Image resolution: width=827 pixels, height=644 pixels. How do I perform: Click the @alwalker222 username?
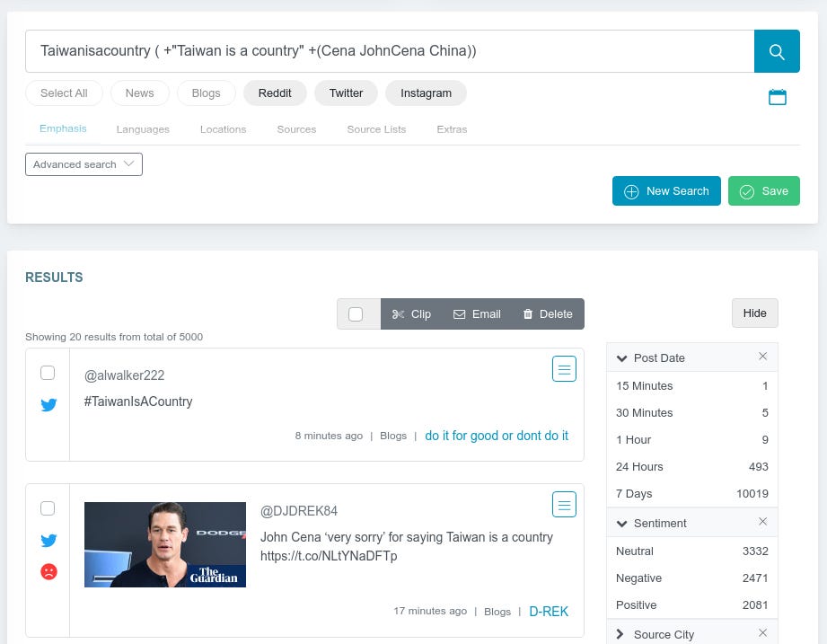point(125,375)
